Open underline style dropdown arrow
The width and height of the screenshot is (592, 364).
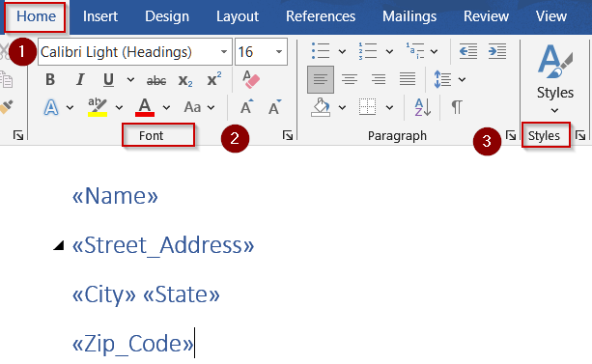[x=130, y=80]
